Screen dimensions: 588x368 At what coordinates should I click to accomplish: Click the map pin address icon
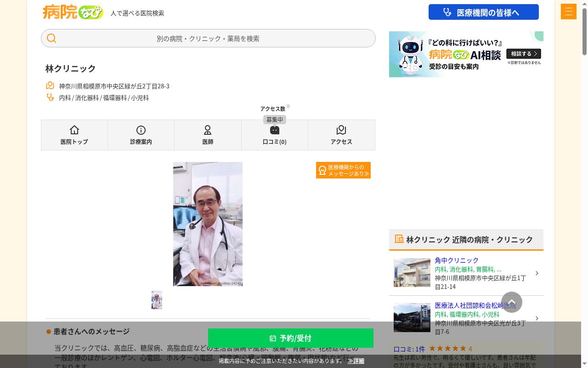(x=50, y=86)
